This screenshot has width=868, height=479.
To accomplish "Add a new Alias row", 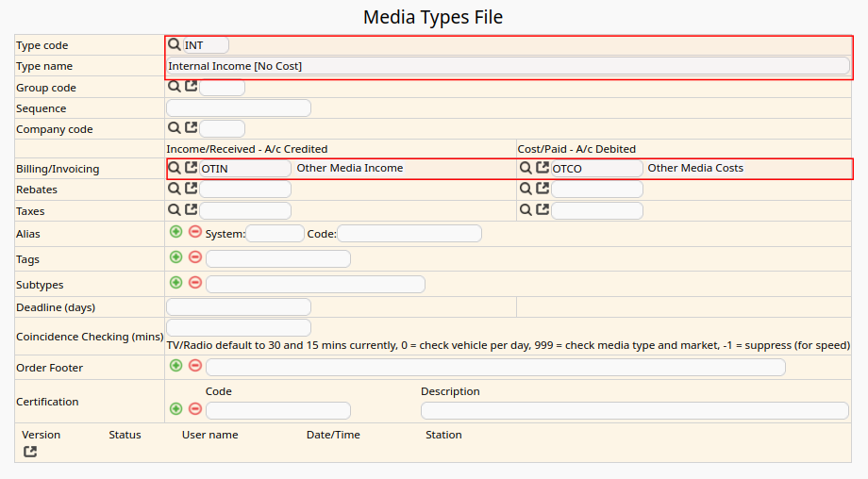I will [x=175, y=232].
